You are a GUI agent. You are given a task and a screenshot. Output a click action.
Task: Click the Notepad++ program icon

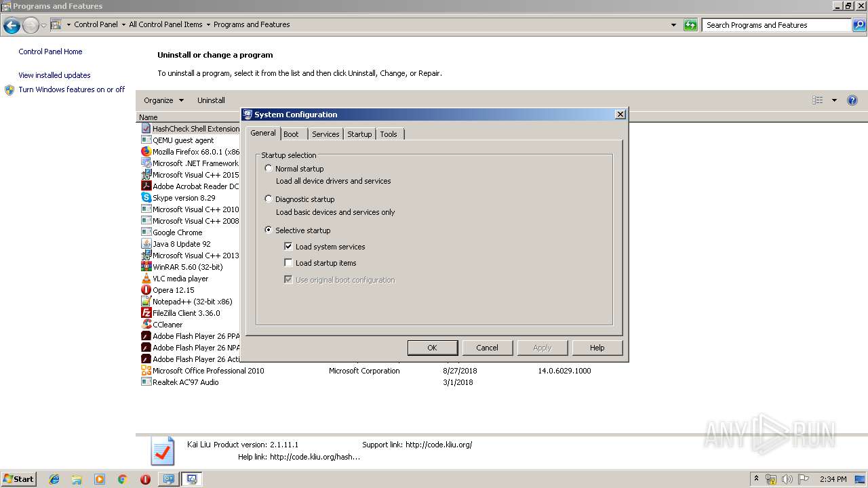tap(146, 302)
